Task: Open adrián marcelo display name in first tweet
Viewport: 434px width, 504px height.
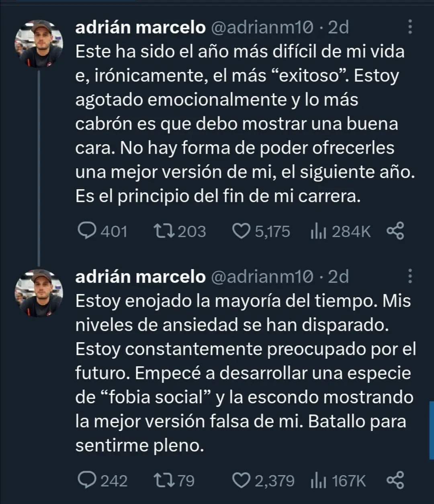Action: click(x=140, y=27)
